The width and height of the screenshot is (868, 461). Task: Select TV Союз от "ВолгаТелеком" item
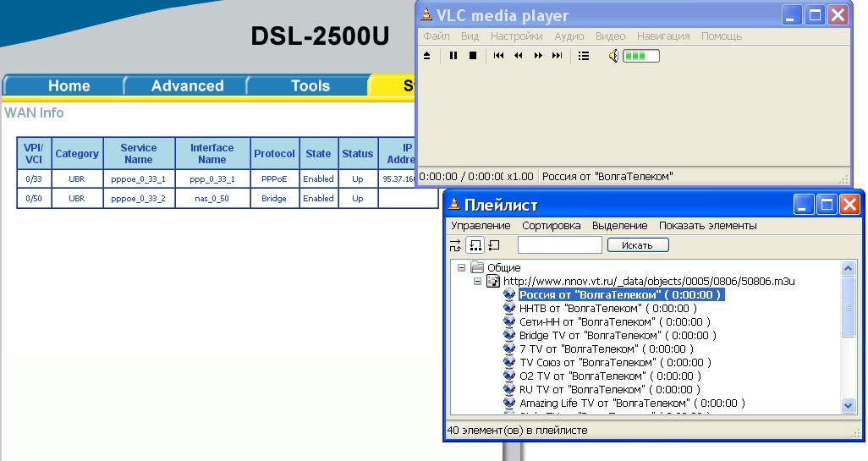(615, 363)
